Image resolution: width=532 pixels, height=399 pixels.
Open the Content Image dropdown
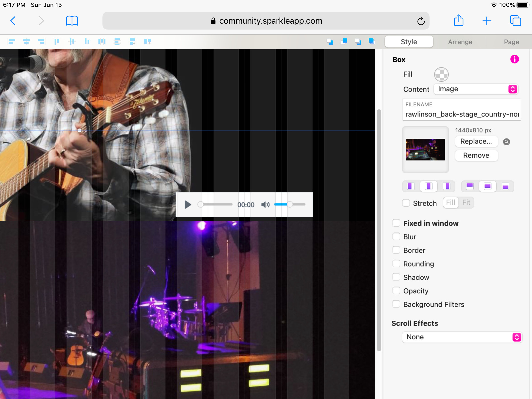pos(476,89)
